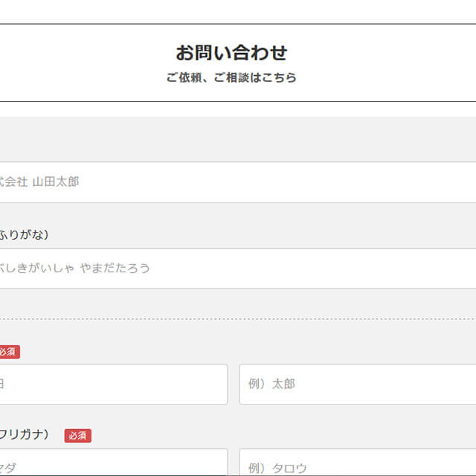This screenshot has height=476, width=476.
Task: Click the お問い合わせ page heading
Action: [231, 53]
